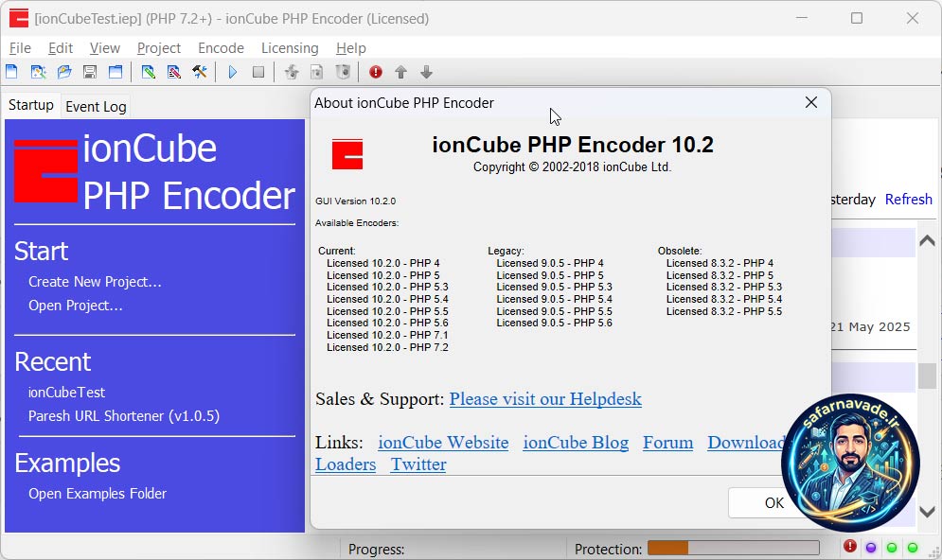
Task: Close the About ionCube PHP Encoder dialog
Action: click(811, 103)
